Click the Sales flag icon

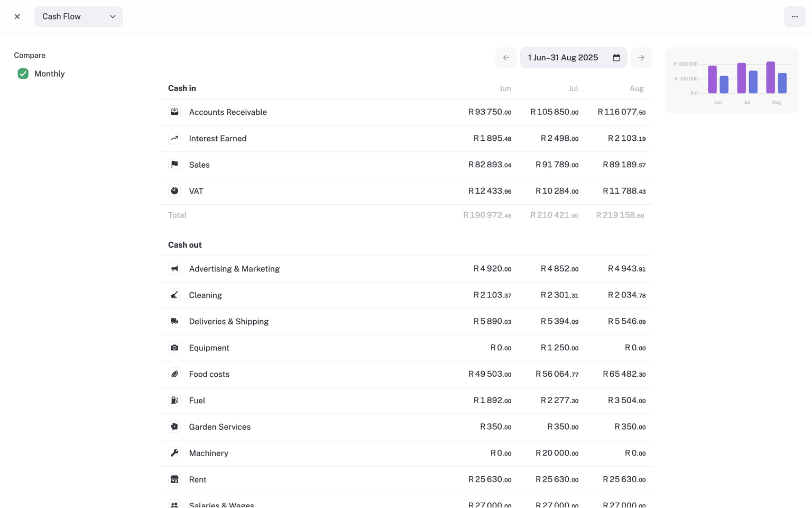174,165
